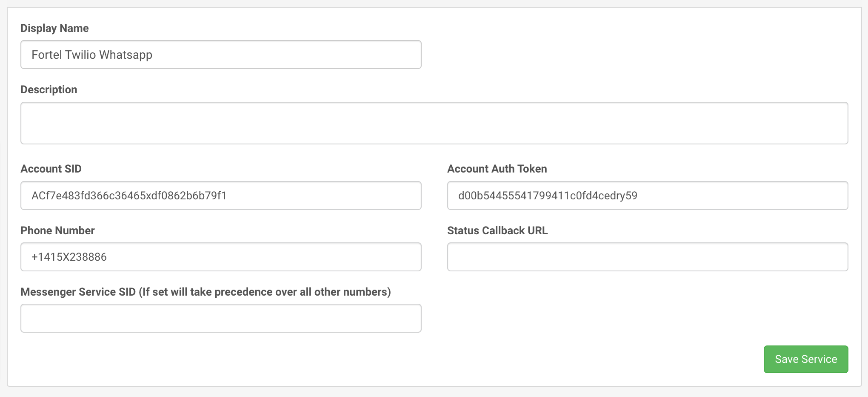Viewport: 868px width, 397px height.
Task: Click the 'Phone Number' label
Action: pyautogui.click(x=57, y=230)
